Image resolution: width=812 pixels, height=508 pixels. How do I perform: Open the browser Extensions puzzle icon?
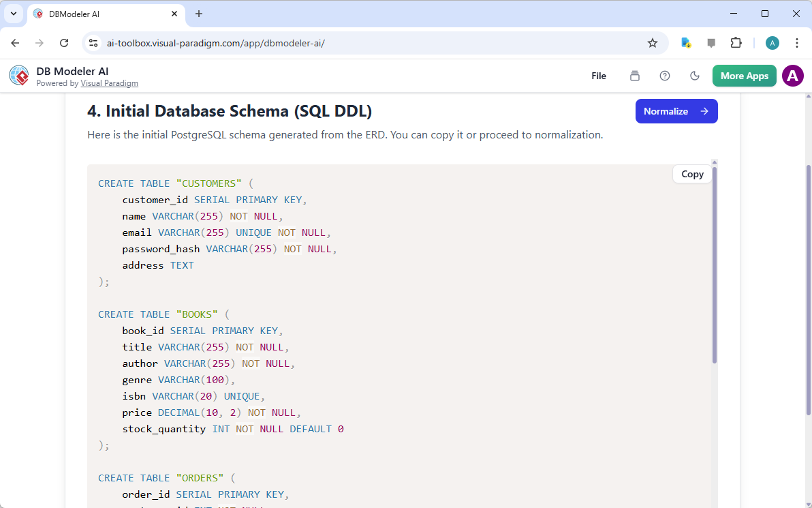tap(736, 42)
